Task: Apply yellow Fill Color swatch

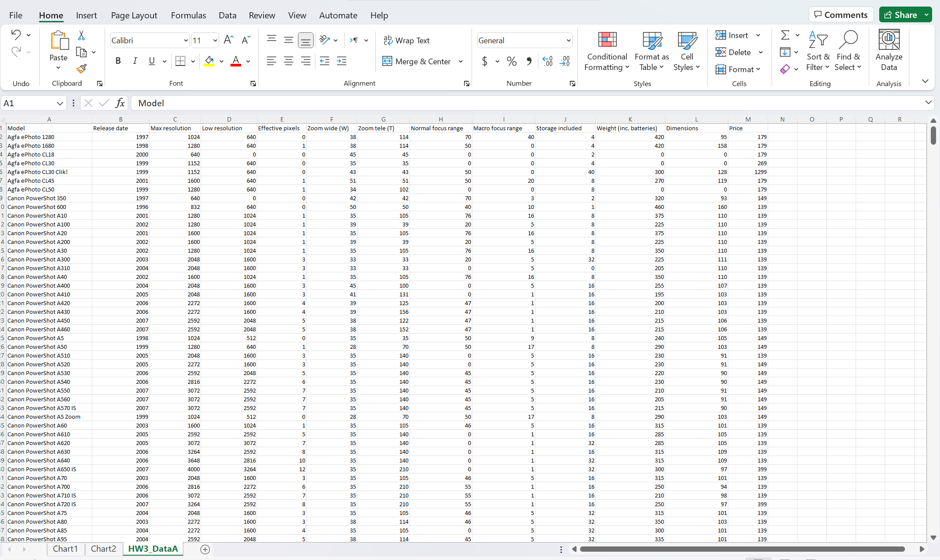Action: [209, 61]
